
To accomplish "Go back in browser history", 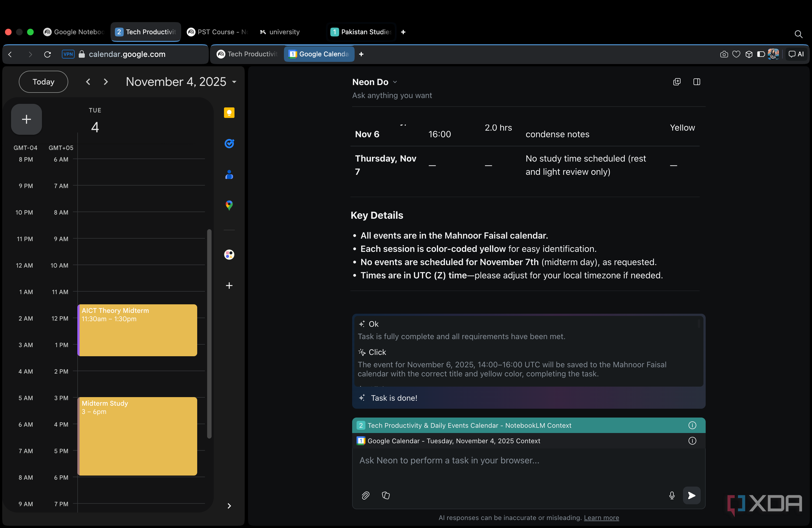I will [10, 54].
